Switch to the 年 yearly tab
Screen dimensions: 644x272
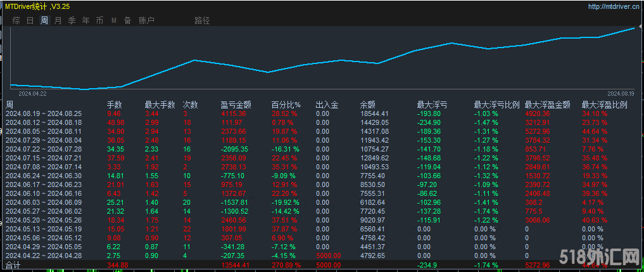tap(86, 20)
